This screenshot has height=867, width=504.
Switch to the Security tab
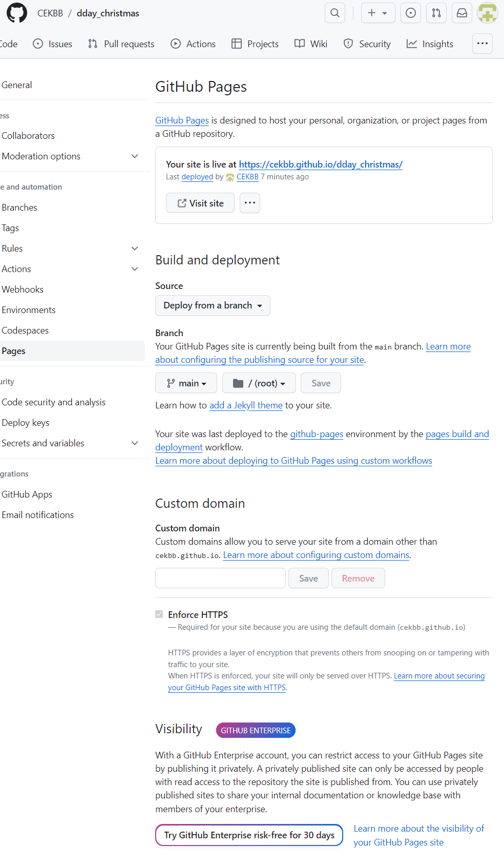367,44
